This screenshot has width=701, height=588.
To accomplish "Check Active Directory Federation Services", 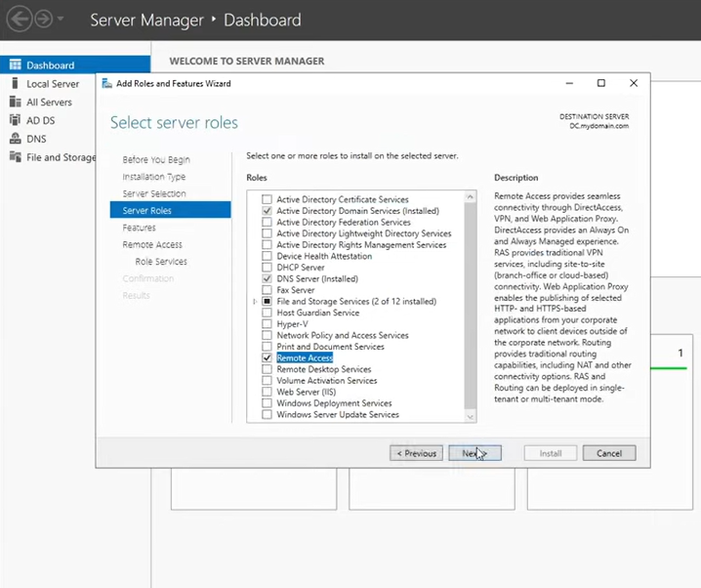I will click(x=267, y=222).
